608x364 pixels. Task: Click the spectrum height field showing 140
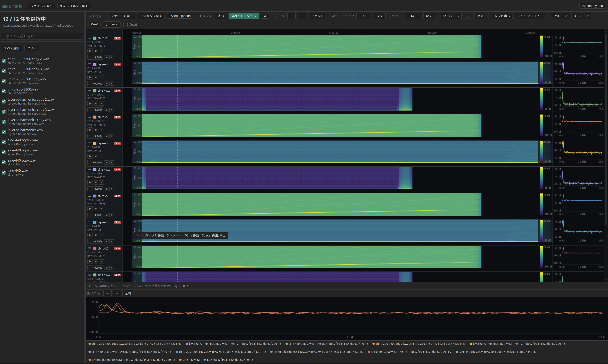(413, 16)
